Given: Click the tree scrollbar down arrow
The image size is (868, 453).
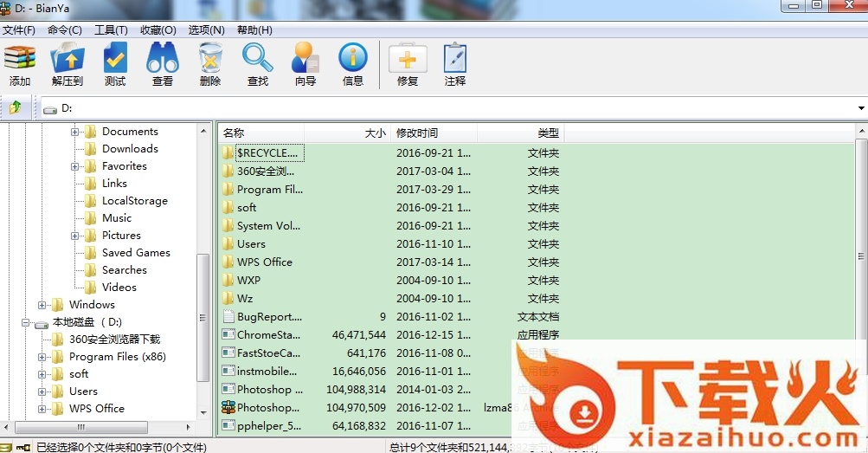Looking at the screenshot, I should 203,413.
